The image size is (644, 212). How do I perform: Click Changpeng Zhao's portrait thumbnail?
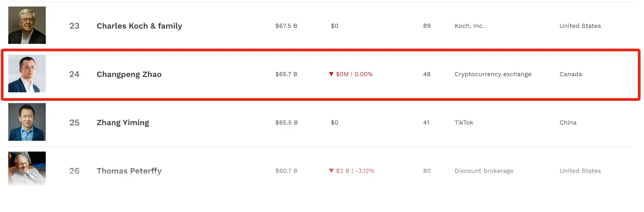tap(27, 73)
